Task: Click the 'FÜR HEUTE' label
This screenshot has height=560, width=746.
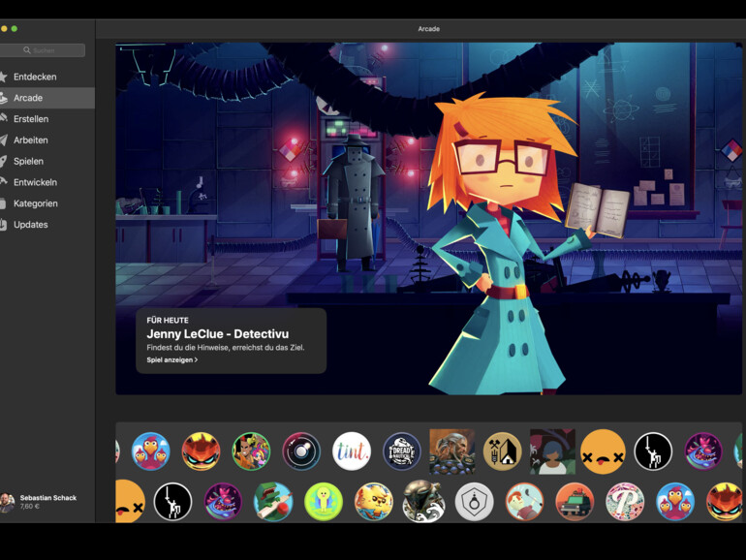Action: pos(168,320)
